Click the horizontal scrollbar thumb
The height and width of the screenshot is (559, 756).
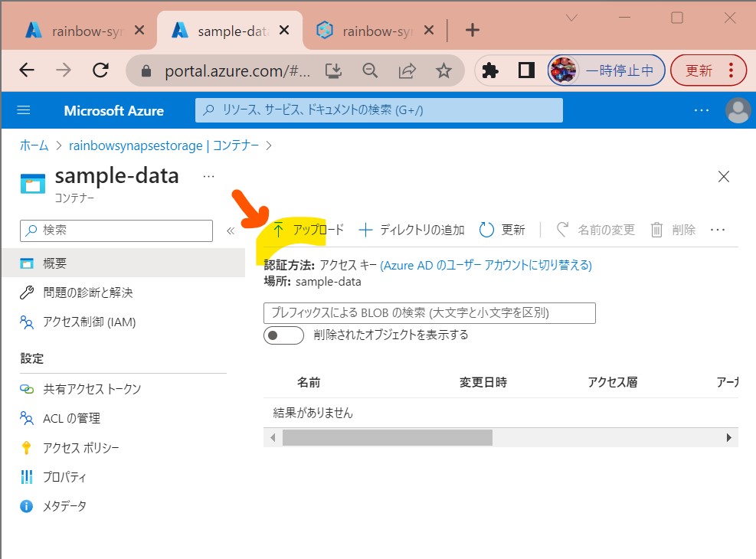point(387,437)
